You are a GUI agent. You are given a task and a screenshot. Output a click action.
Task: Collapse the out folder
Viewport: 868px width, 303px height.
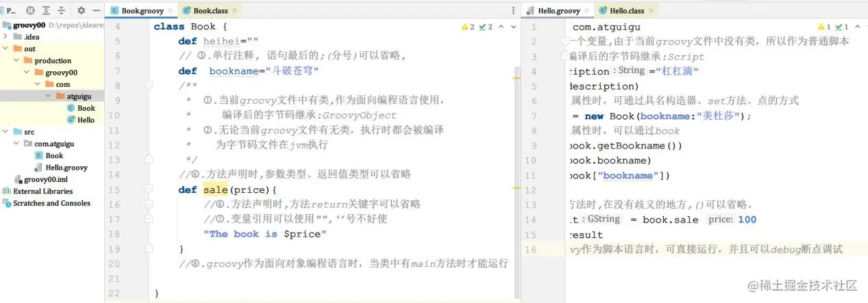click(x=6, y=49)
